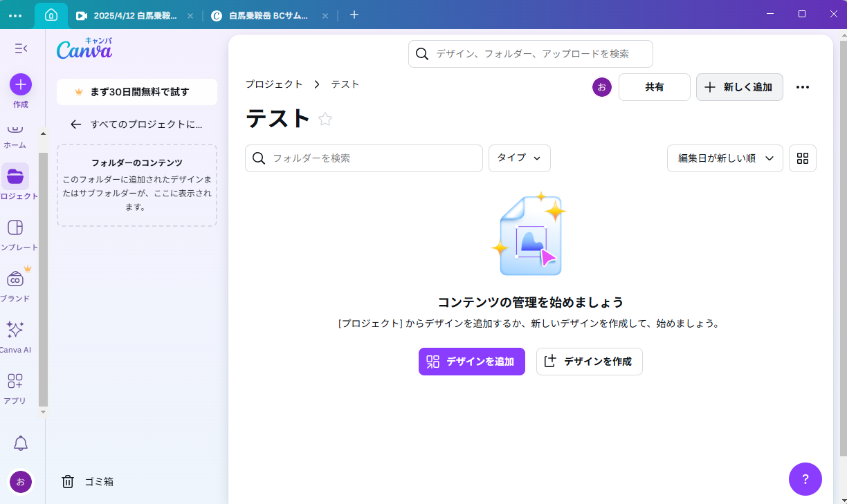Toggle grid view layout button
Screen dimensions: 847x504
pos(803,158)
